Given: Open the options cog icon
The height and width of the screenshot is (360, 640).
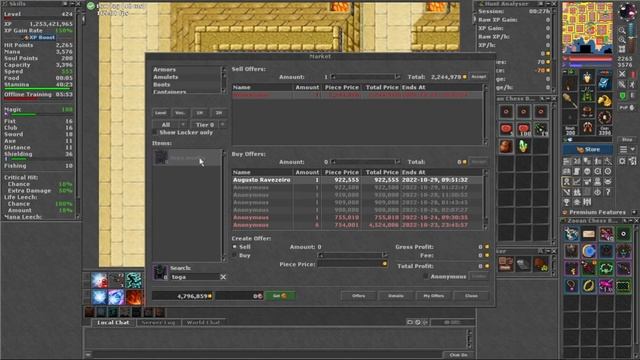Looking at the screenshot, I should (x=622, y=161).
